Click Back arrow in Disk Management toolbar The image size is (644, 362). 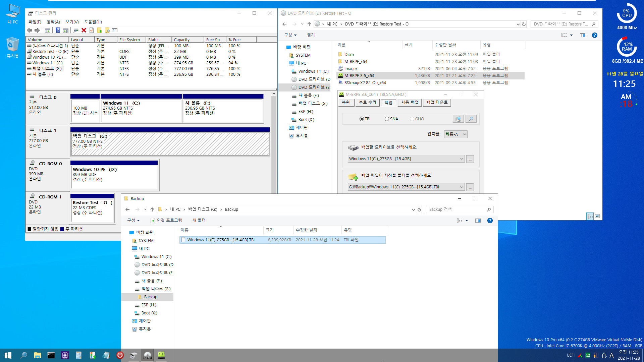(x=30, y=31)
